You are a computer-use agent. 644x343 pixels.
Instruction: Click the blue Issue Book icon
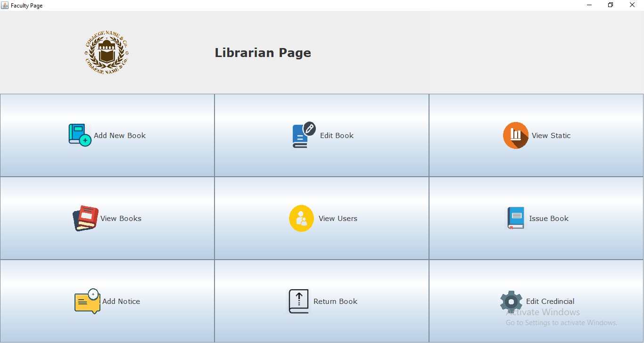point(515,218)
